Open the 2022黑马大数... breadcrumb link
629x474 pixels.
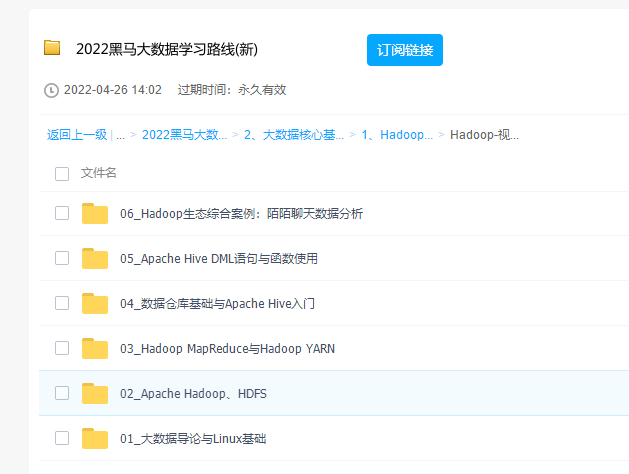point(185,135)
